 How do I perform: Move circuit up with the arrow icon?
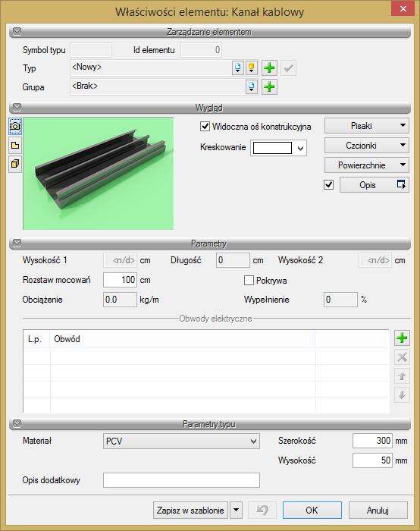click(402, 376)
